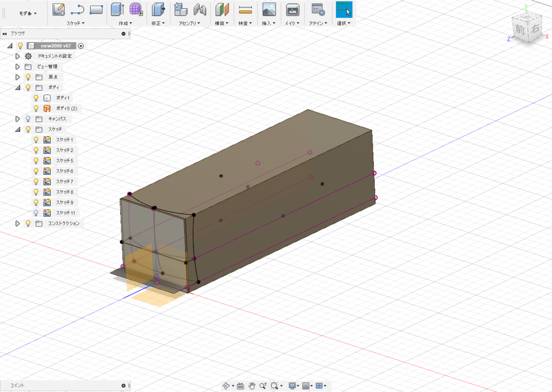The image size is (552, 392).
Task: Expand the ドキュメントの設定 node
Action: pos(18,56)
